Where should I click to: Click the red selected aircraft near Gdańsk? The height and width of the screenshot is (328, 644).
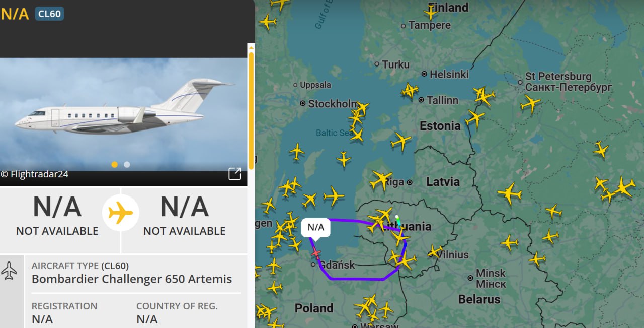tap(316, 252)
